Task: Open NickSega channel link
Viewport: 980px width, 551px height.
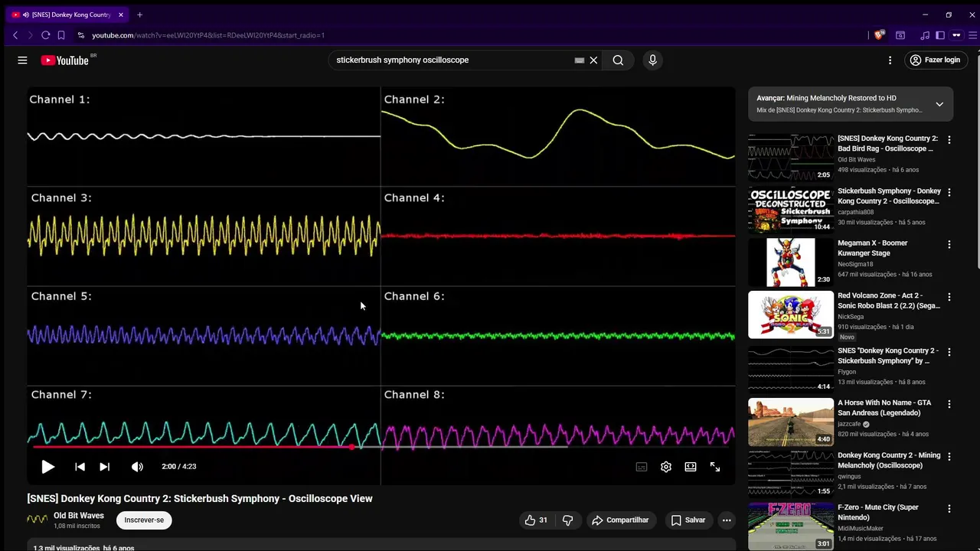Action: pyautogui.click(x=851, y=317)
